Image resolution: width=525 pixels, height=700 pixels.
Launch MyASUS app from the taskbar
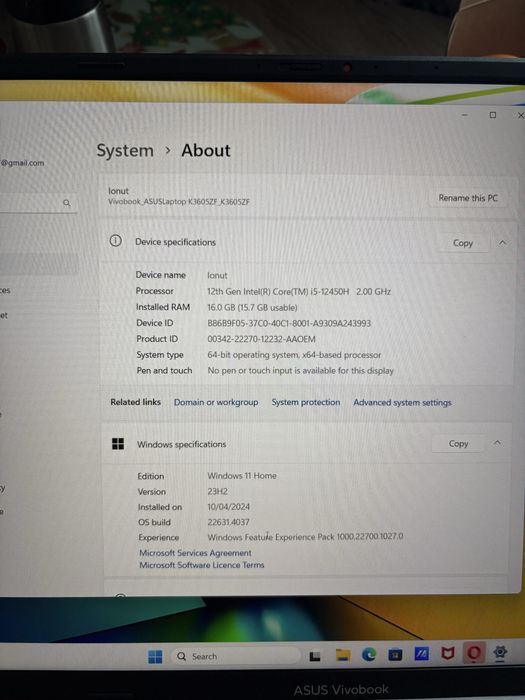[x=421, y=654]
